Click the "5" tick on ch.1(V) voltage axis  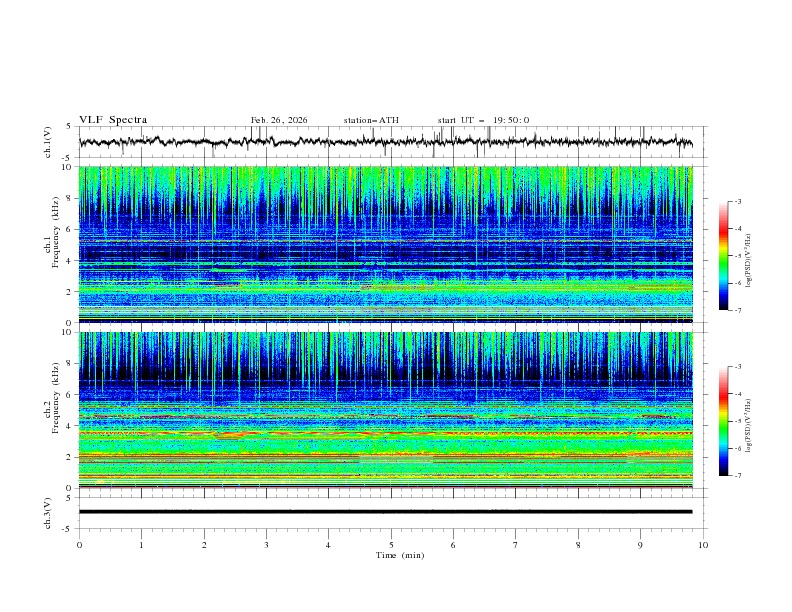click(x=69, y=126)
